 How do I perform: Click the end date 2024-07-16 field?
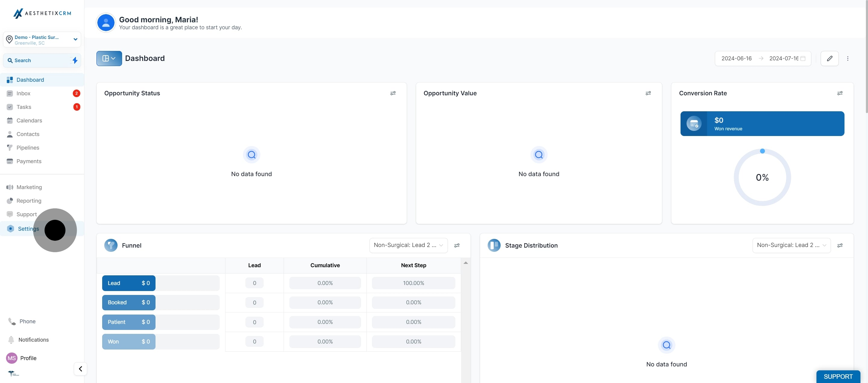pyautogui.click(x=784, y=58)
